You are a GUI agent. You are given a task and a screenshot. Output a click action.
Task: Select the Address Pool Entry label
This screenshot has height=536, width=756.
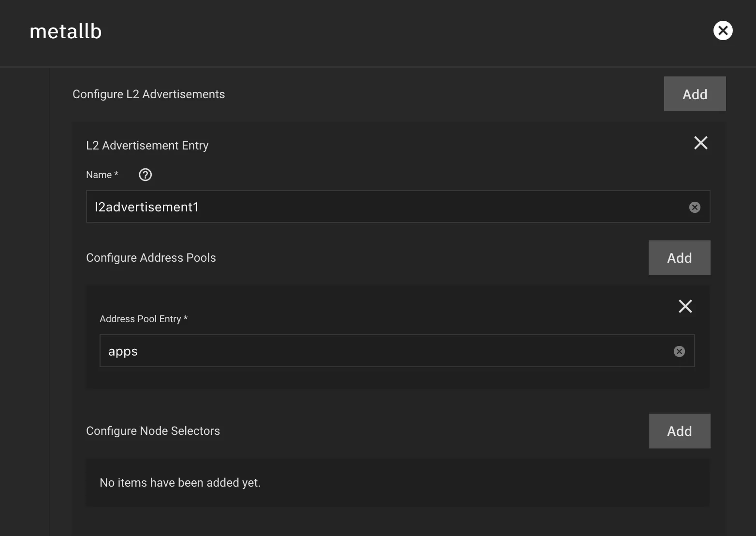tap(143, 319)
